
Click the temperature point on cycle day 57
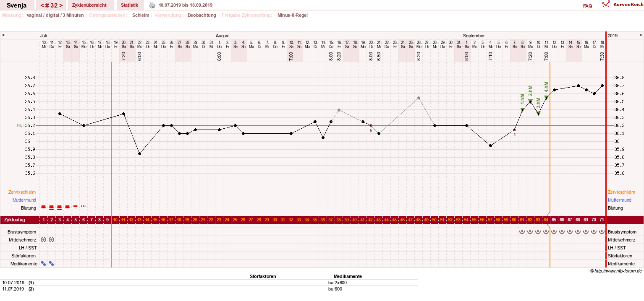(490, 145)
